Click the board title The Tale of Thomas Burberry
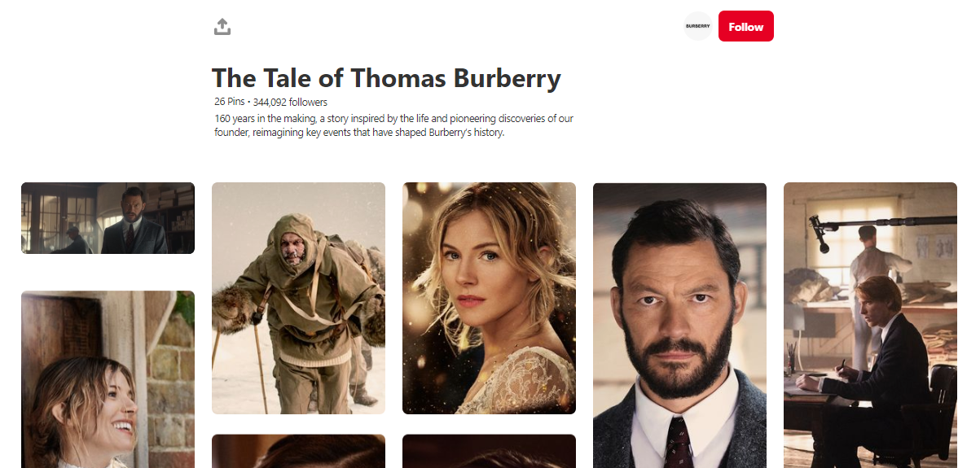 point(386,78)
